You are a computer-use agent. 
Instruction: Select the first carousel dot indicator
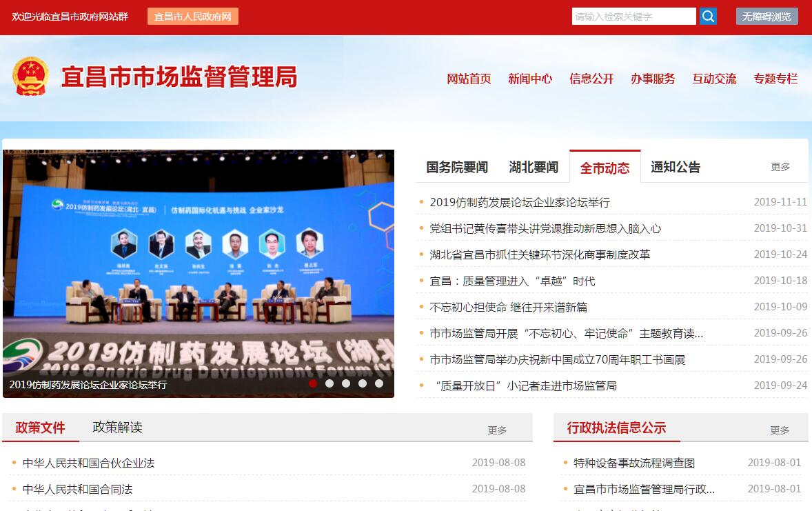click(313, 383)
